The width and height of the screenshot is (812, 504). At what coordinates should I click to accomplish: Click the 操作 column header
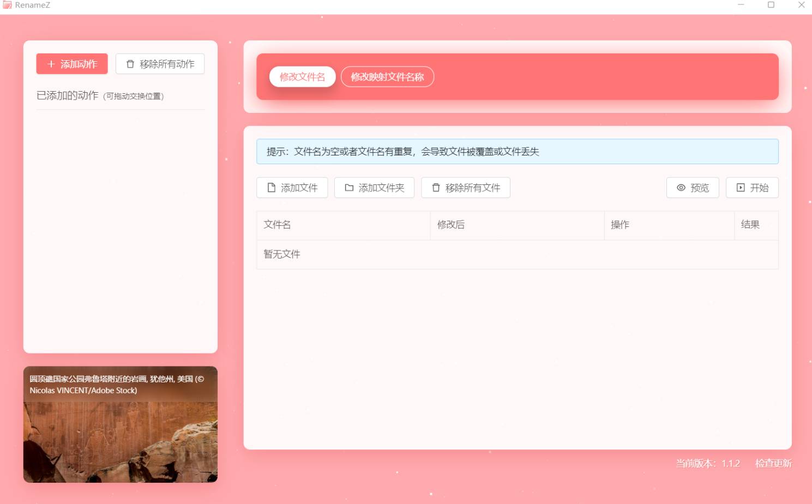coord(620,225)
